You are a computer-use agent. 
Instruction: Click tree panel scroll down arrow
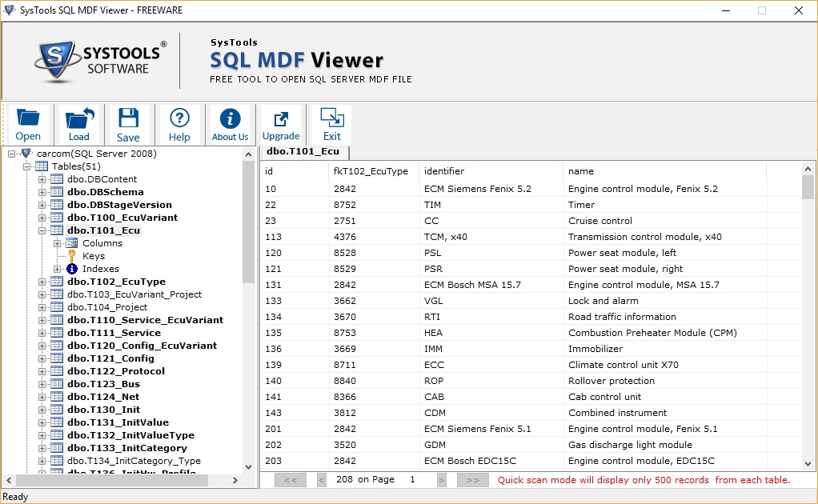[x=248, y=467]
